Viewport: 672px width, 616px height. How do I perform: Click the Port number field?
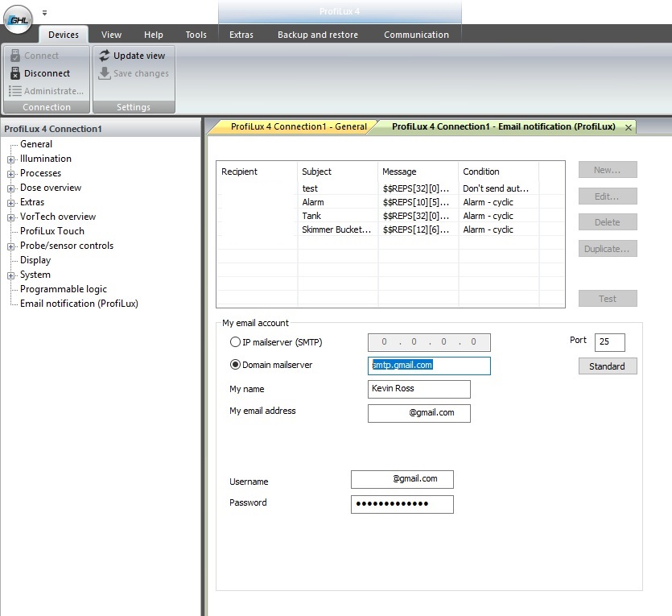tap(609, 342)
